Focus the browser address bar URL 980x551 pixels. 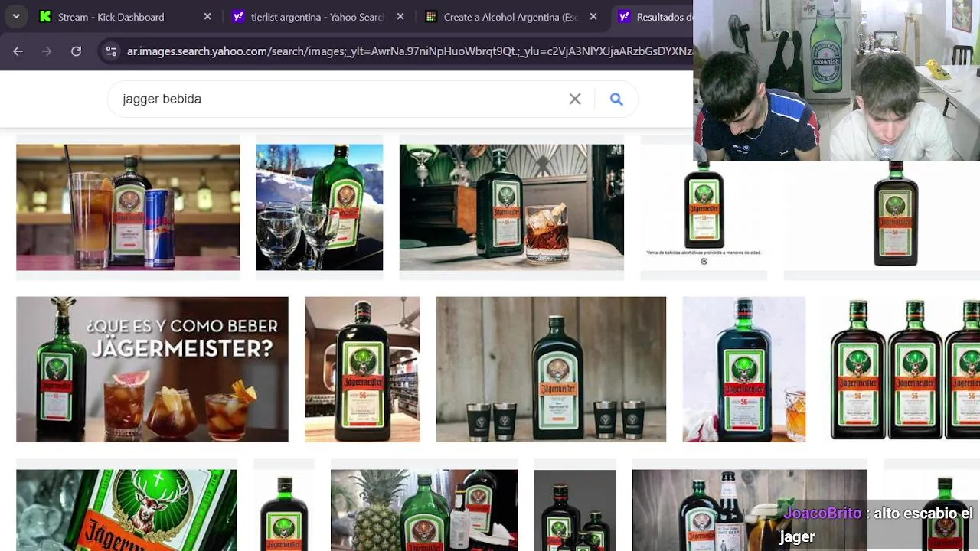(410, 51)
